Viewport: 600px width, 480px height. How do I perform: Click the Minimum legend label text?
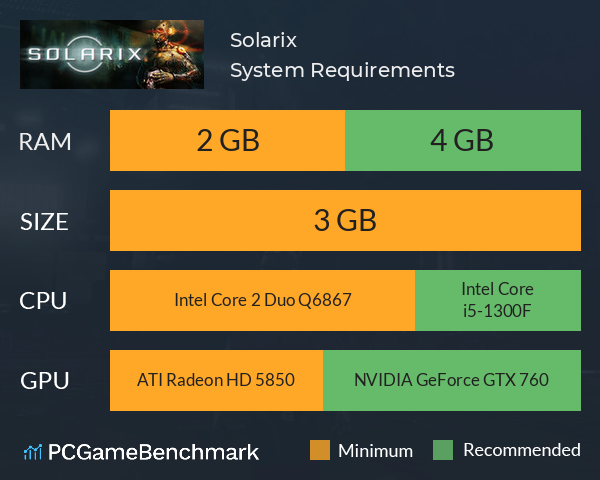pos(375,451)
